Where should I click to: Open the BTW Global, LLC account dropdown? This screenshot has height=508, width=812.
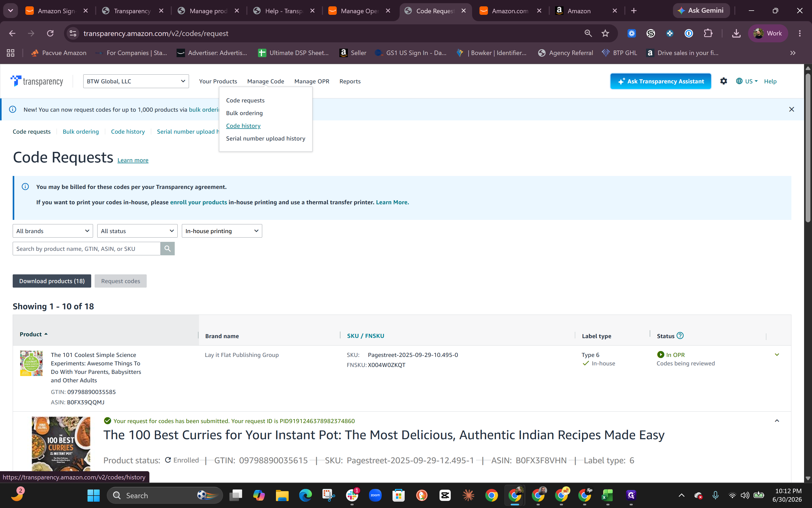pyautogui.click(x=136, y=81)
